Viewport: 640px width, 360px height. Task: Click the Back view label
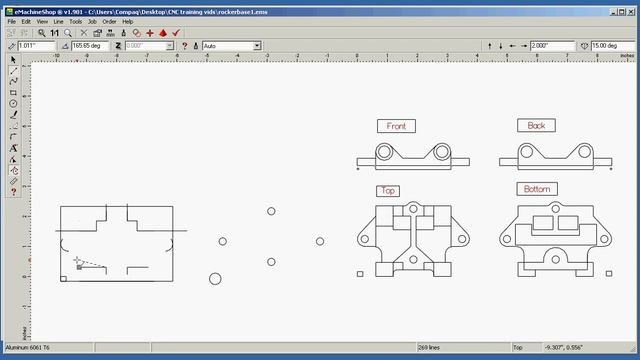coord(536,125)
